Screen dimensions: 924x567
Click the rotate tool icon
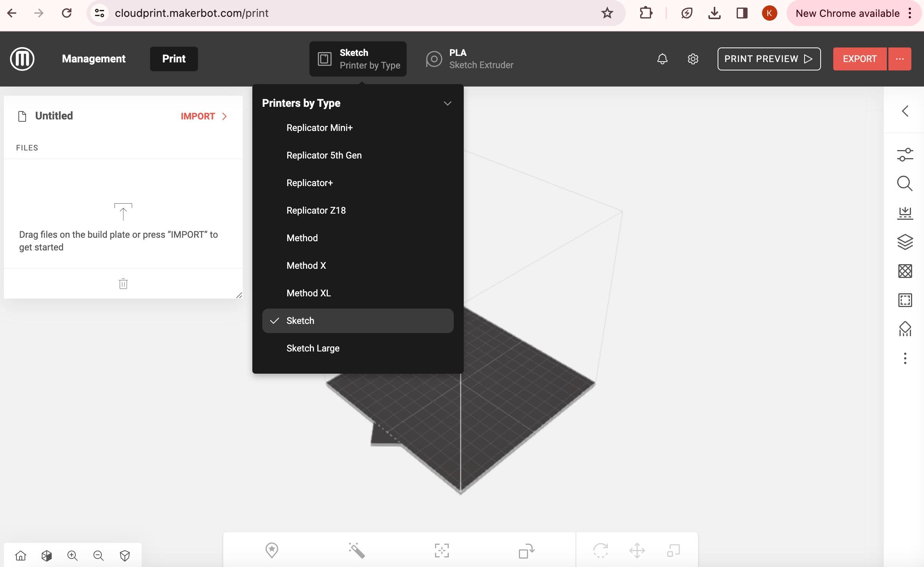pyautogui.click(x=600, y=551)
